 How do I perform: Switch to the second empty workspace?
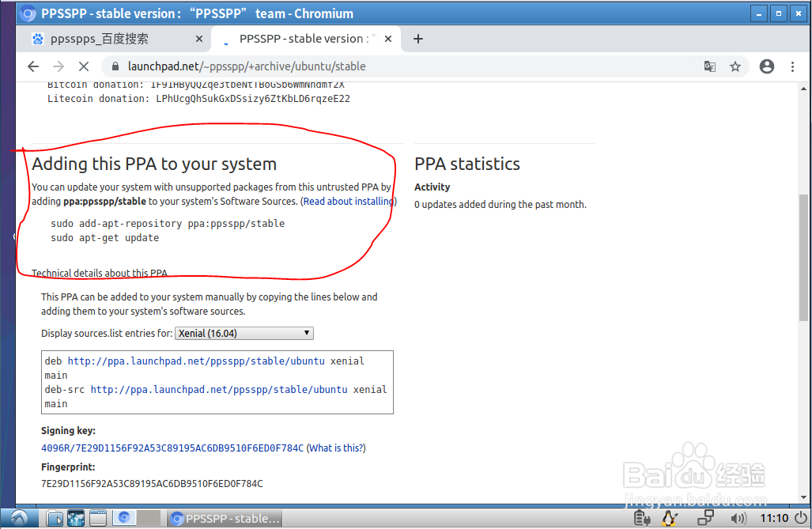tap(149, 518)
